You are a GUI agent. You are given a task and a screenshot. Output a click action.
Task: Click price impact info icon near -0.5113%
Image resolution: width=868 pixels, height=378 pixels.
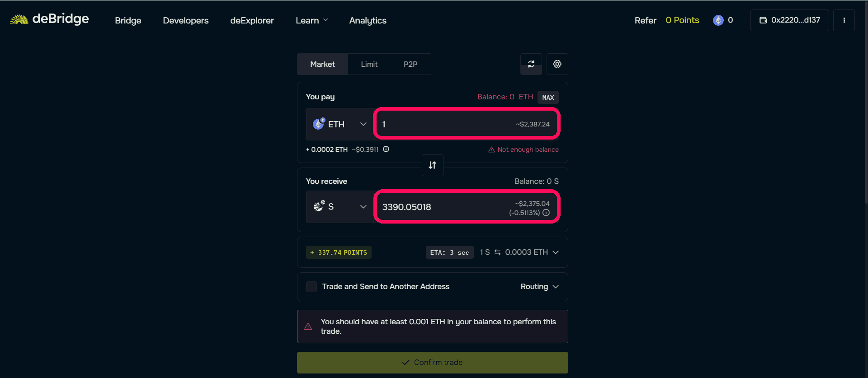[546, 213]
